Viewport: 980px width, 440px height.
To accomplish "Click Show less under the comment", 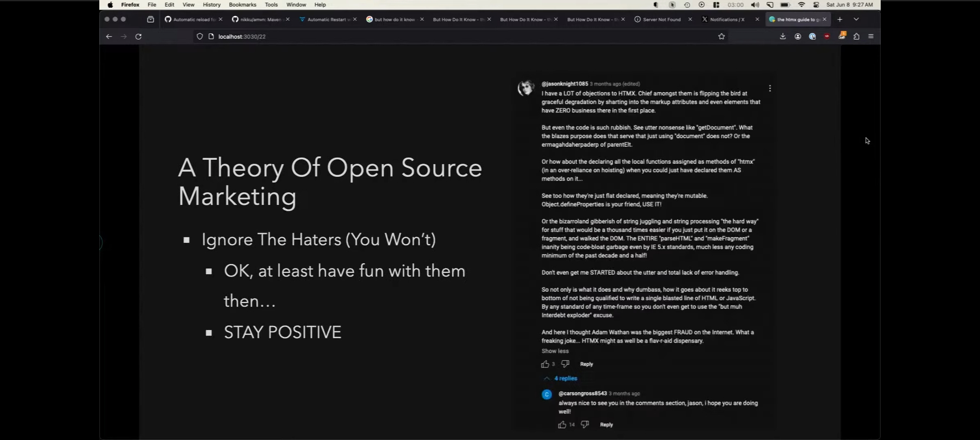I will click(555, 351).
